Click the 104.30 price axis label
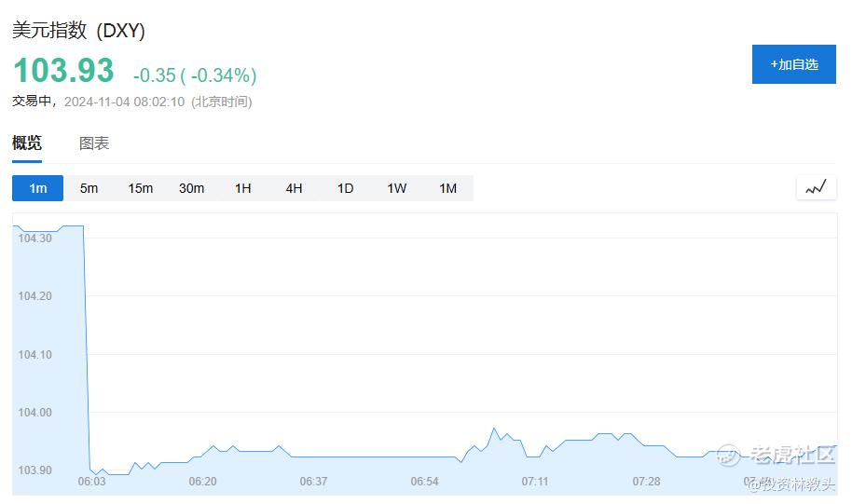The image size is (852, 504). point(34,238)
